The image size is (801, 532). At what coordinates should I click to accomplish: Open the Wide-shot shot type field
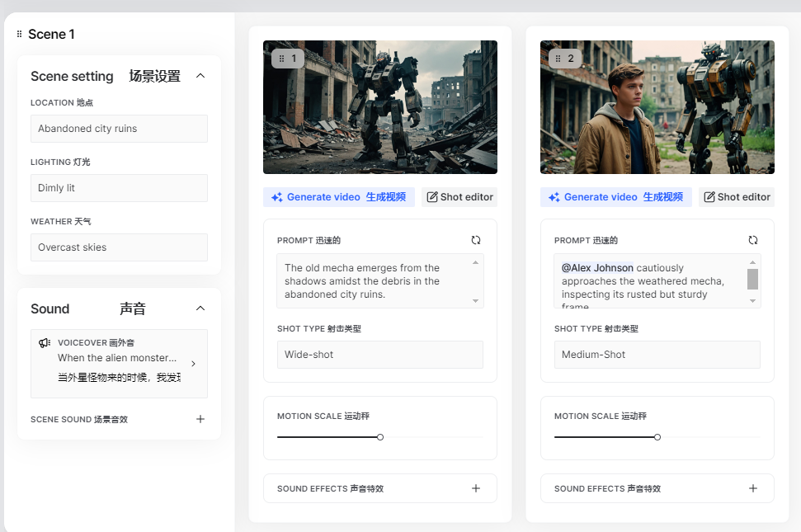[380, 355]
